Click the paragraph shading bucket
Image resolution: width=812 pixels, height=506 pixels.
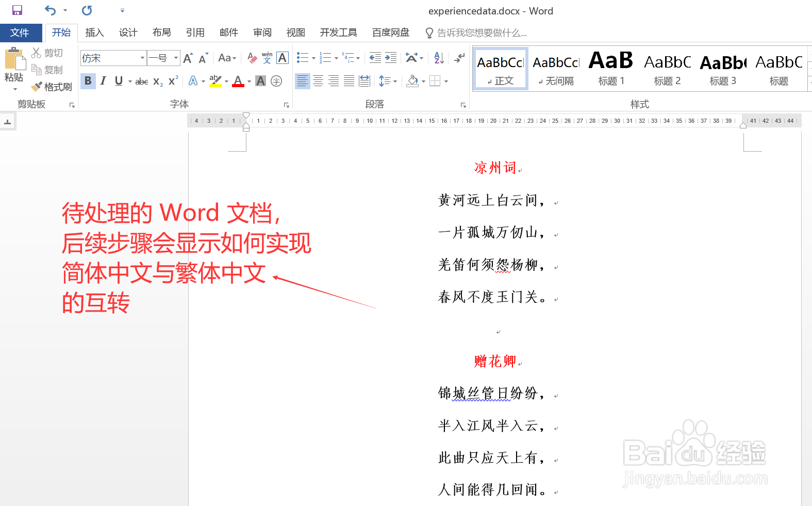point(412,81)
